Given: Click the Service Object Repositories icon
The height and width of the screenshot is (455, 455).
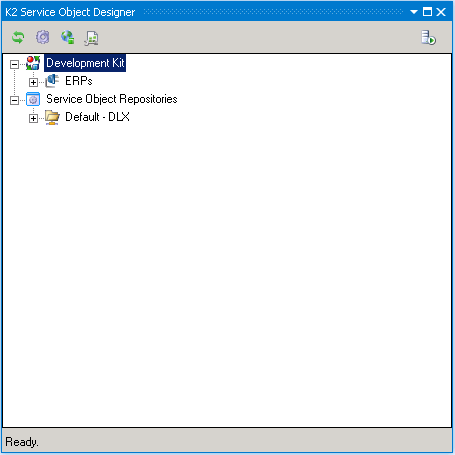Looking at the screenshot, I should point(33,99).
